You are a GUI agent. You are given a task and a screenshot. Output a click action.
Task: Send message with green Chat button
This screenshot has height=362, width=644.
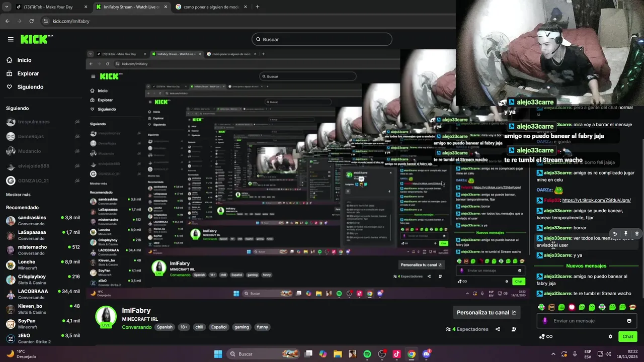pyautogui.click(x=628, y=336)
